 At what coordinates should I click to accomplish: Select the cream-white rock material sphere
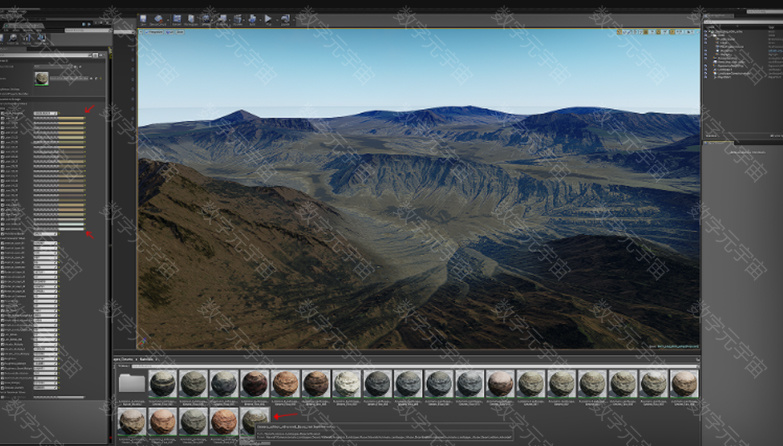(x=347, y=384)
